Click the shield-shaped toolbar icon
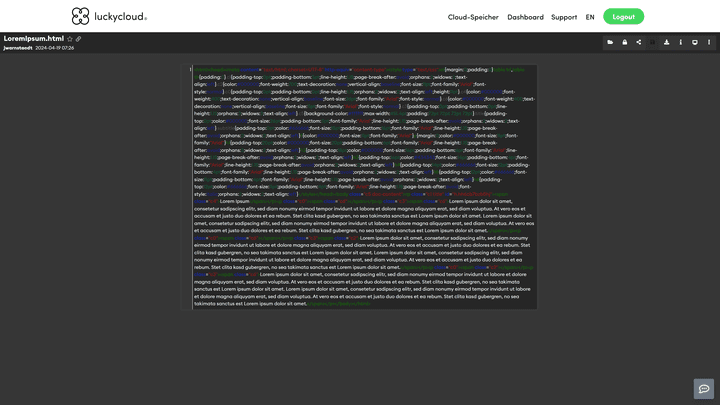This screenshot has width=720, height=405. click(x=695, y=42)
